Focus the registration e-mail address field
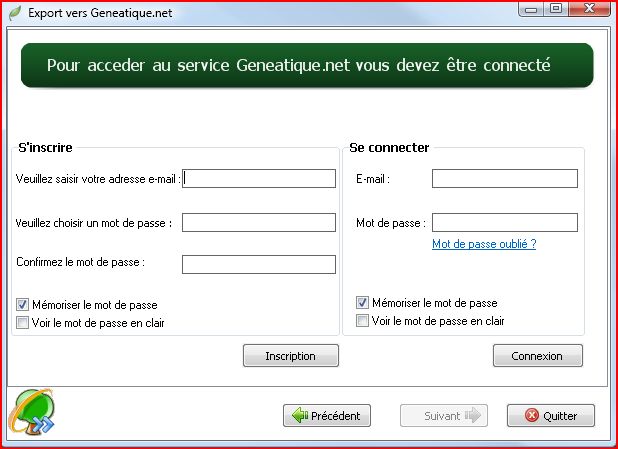 tap(259, 179)
